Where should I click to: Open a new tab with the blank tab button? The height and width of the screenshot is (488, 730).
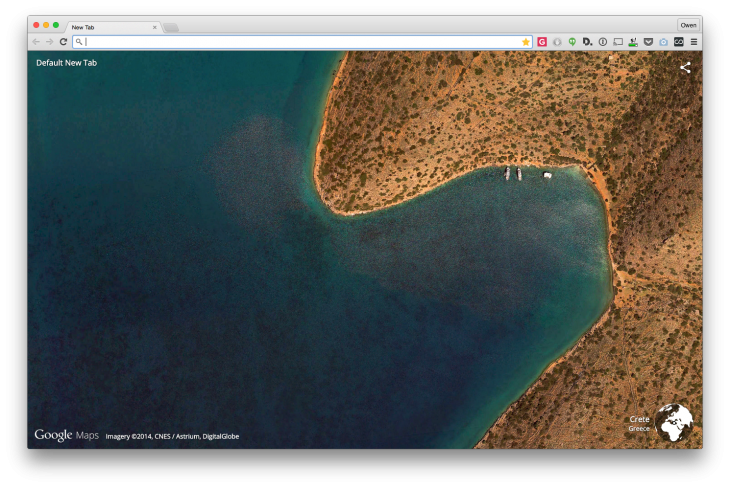(x=171, y=28)
